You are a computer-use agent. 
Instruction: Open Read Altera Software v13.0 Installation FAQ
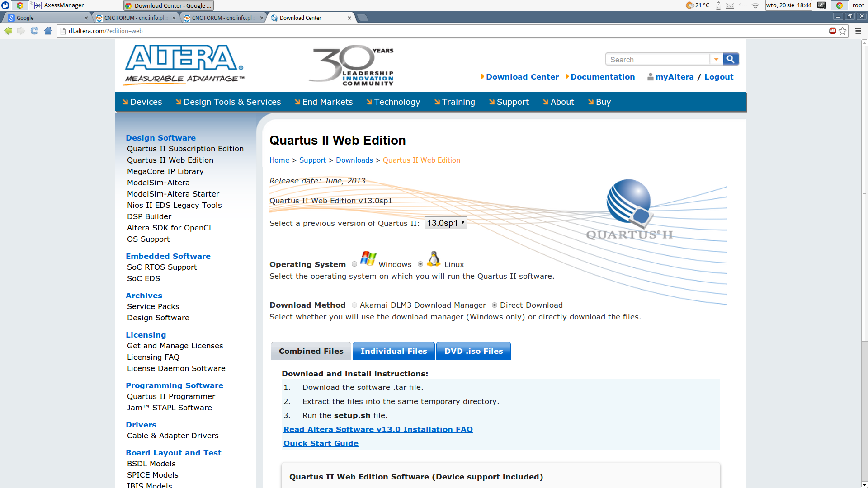pos(378,429)
